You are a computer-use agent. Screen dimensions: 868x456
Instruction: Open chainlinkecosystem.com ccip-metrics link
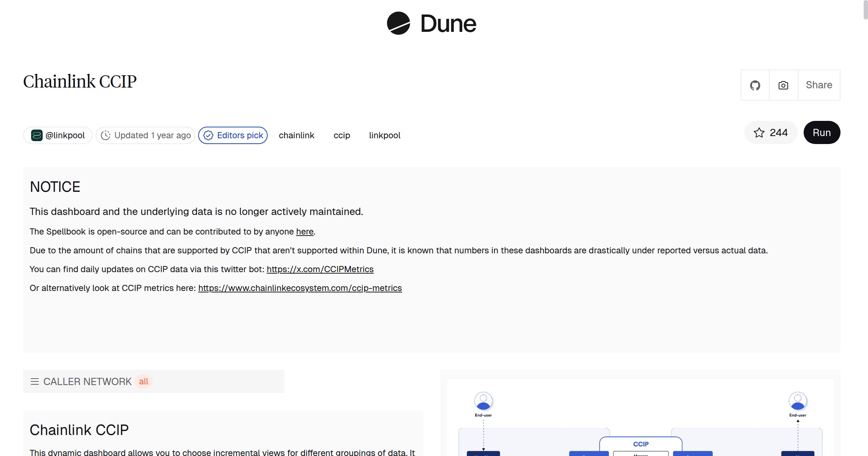[x=300, y=288]
